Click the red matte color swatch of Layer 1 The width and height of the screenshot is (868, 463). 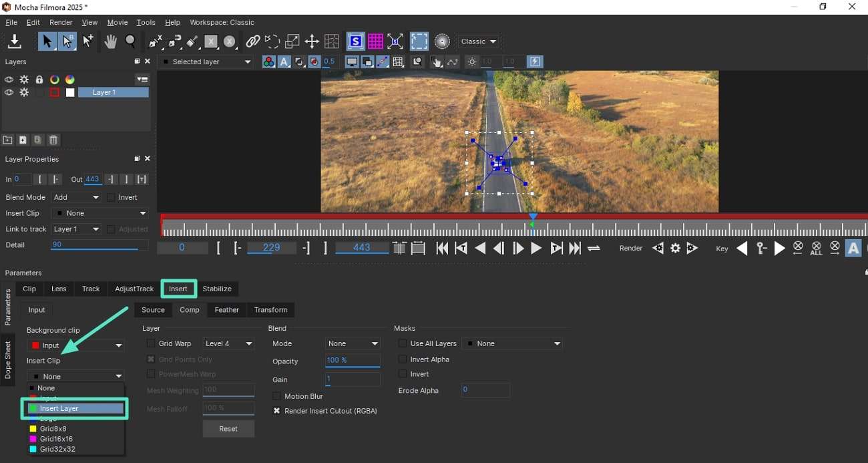pos(55,93)
